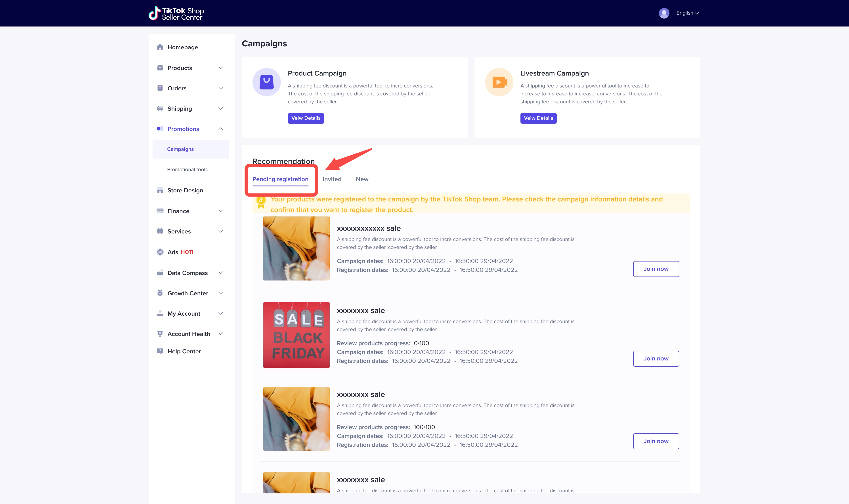Collapse the Promotions section chevron
This screenshot has height=504, width=849.
(221, 129)
